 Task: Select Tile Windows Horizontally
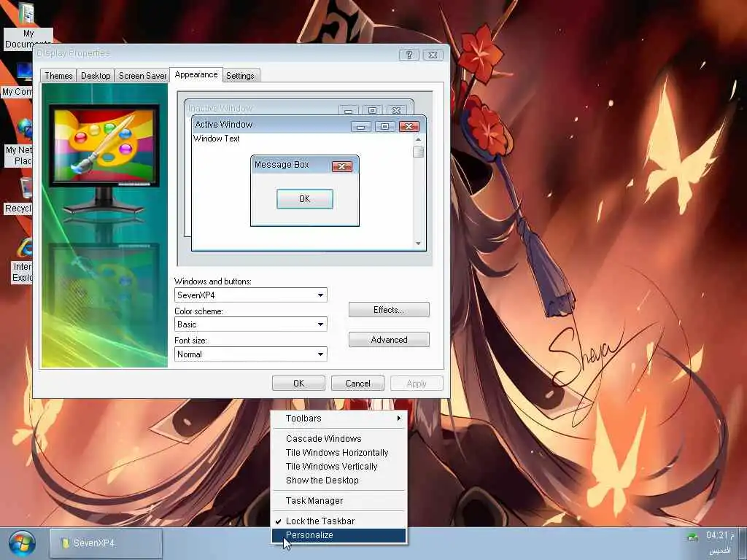[338, 452]
